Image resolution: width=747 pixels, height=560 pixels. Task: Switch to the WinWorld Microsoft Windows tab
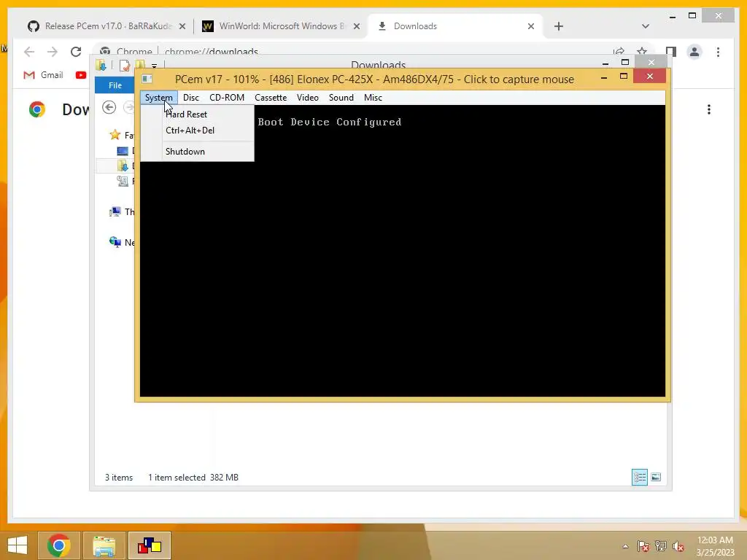pyautogui.click(x=281, y=26)
